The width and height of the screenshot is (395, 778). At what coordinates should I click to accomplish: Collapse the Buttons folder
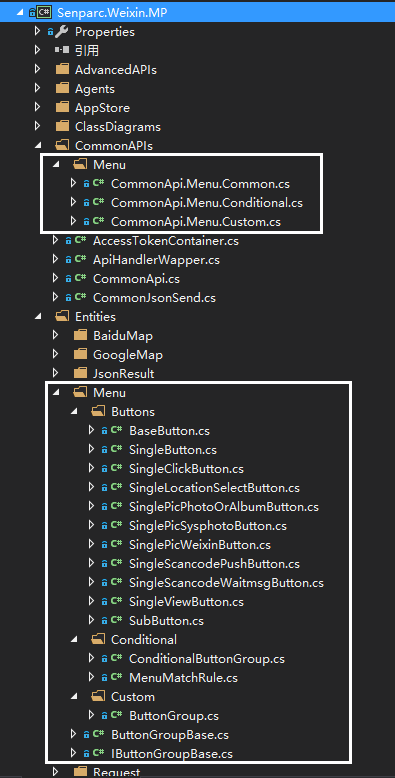(x=74, y=412)
